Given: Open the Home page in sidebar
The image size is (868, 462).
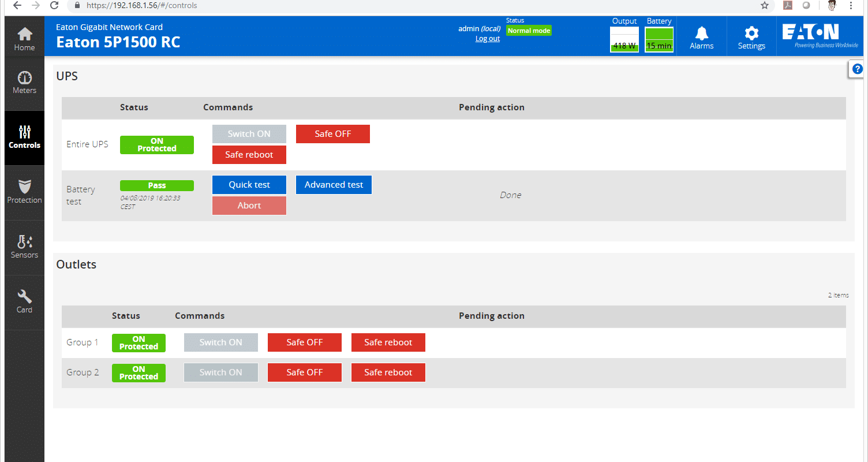Looking at the screenshot, I should [24, 39].
